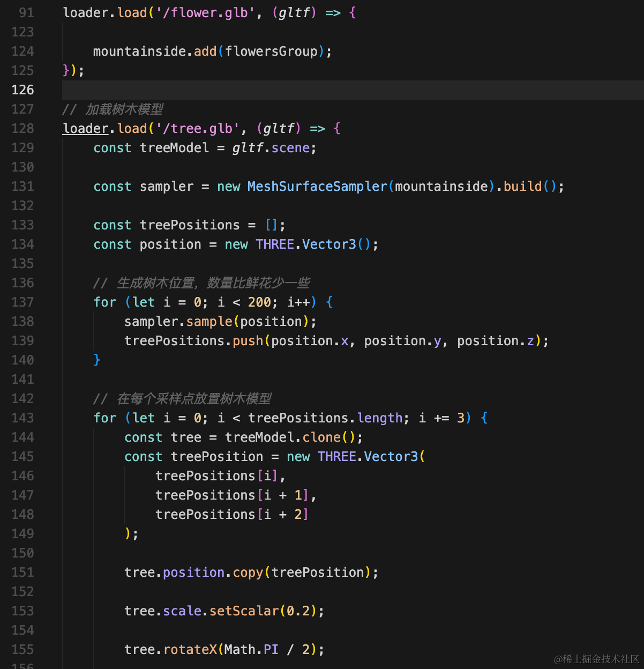Click line number 155 in the gutter
644x669 pixels.
pos(23,650)
